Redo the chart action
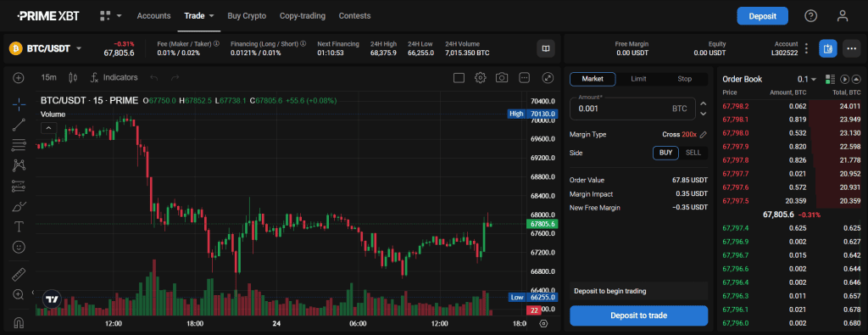The image size is (868, 335). click(x=175, y=77)
